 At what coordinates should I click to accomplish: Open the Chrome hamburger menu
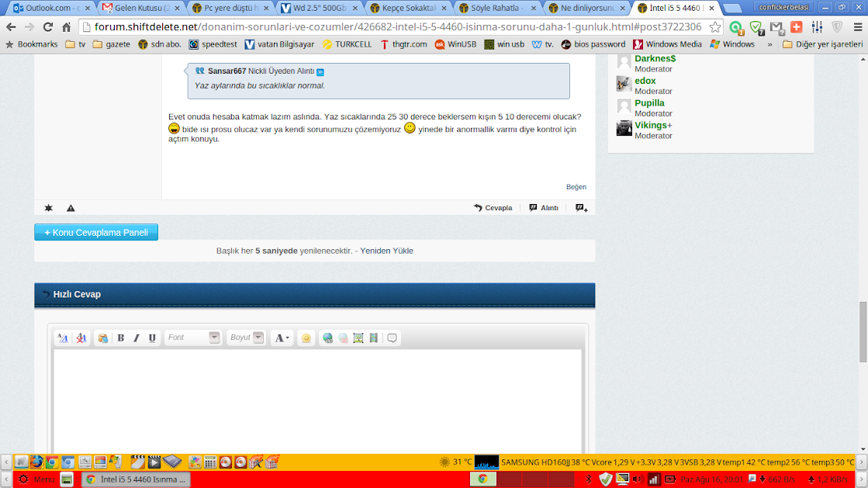857,27
